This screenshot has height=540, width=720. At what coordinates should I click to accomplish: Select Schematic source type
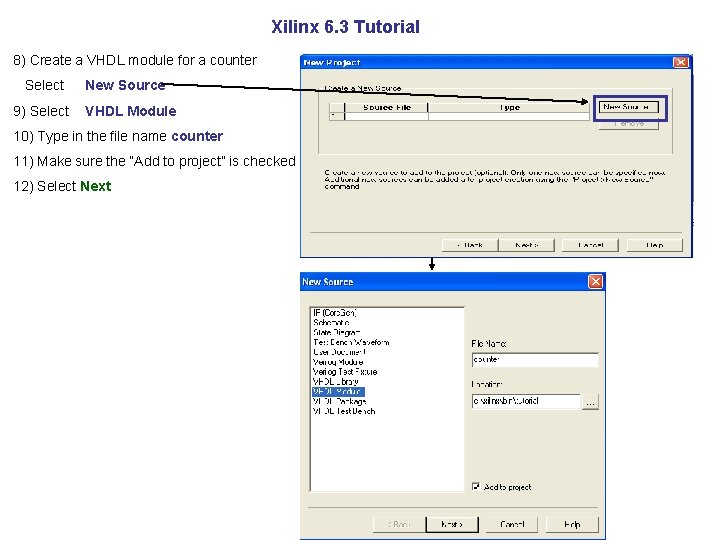(x=331, y=323)
